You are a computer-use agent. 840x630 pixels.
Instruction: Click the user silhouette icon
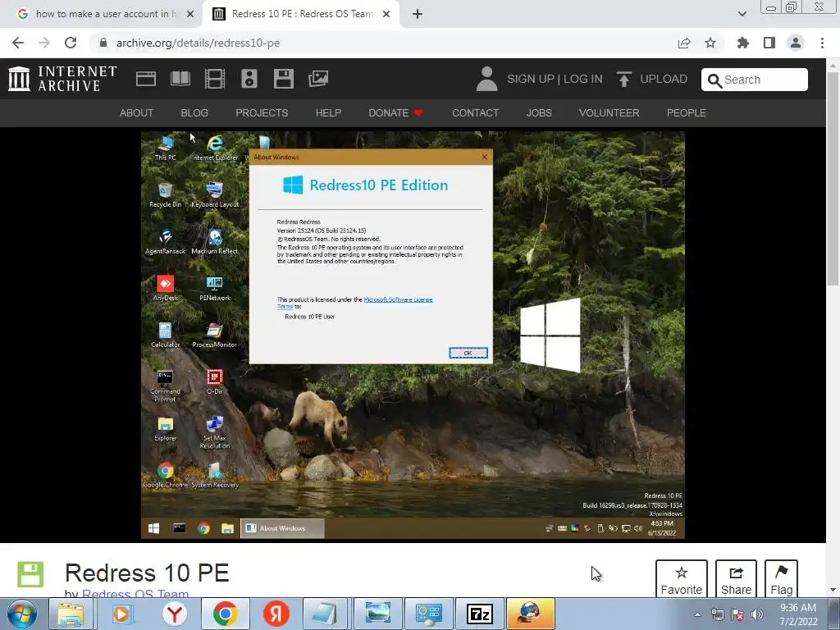pos(487,79)
